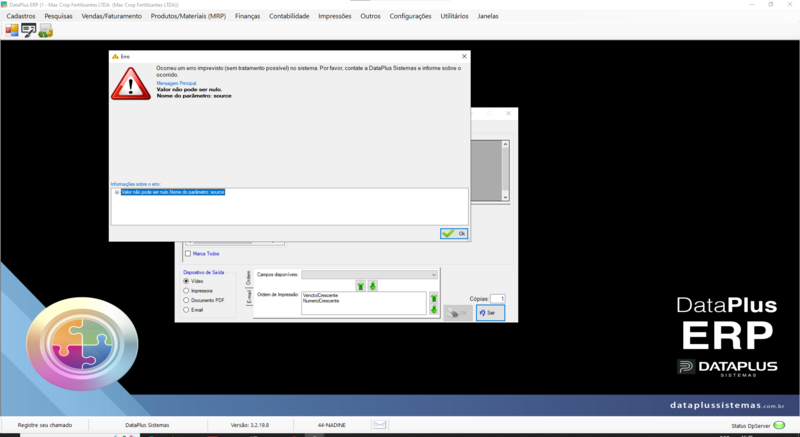The image size is (800, 437).
Task: Check the Marca Todos checkbox
Action: click(188, 253)
